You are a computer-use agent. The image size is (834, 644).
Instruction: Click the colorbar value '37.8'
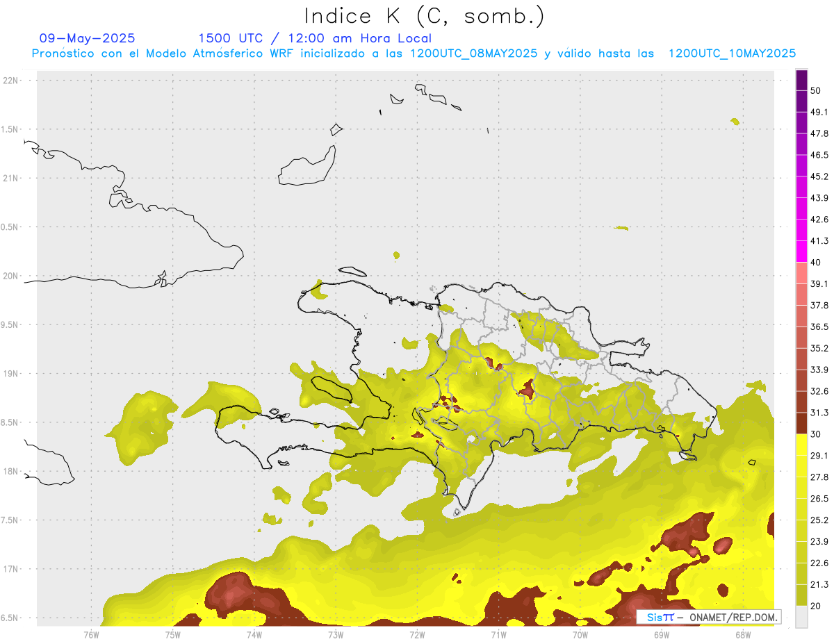click(819, 306)
